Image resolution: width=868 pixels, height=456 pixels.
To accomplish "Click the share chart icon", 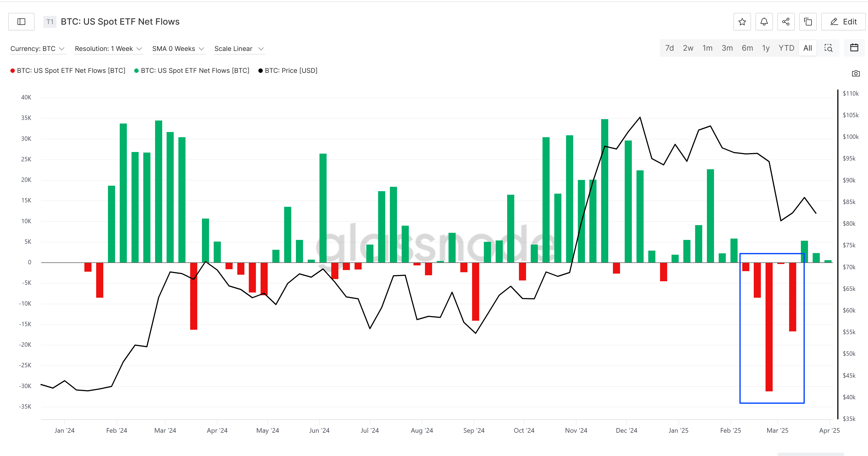I will (786, 22).
